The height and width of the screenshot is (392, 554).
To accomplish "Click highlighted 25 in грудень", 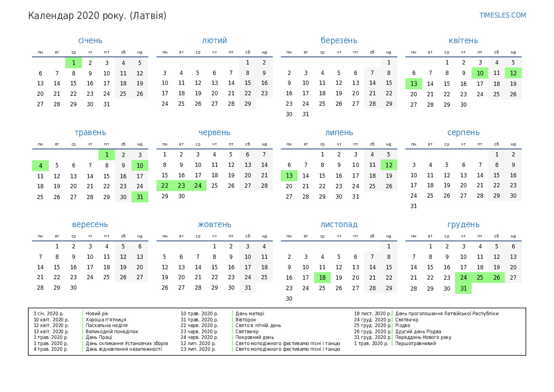I will click(x=480, y=278).
